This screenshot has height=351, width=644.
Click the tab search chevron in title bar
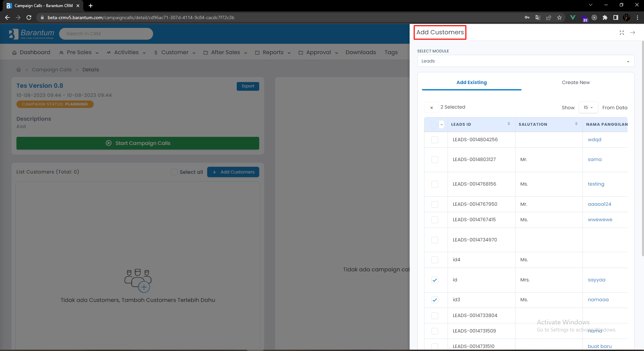tap(591, 5)
